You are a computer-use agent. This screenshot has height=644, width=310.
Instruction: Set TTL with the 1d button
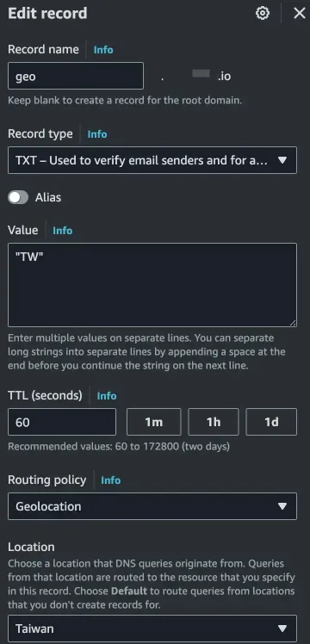[271, 422]
